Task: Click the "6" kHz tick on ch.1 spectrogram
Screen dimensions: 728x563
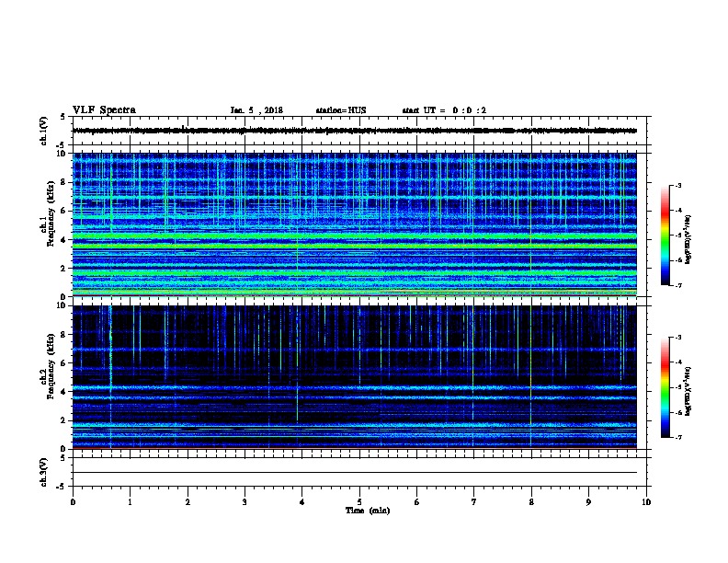Action: (63, 211)
